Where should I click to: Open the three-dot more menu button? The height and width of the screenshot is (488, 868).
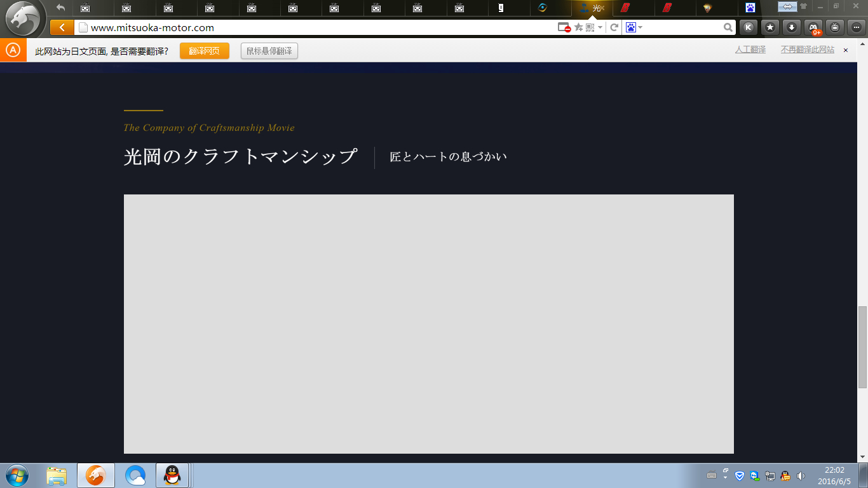coord(857,27)
